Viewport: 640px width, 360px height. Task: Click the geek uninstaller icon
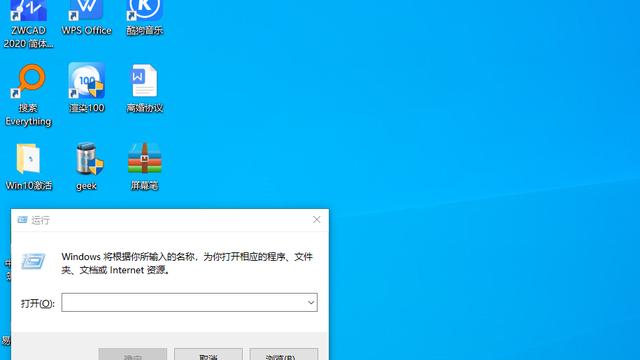88,166
